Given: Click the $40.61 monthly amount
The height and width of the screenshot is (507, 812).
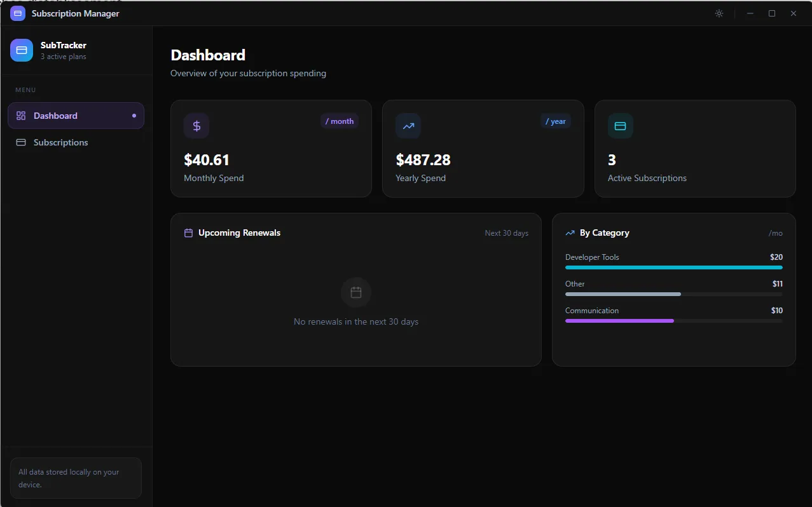Looking at the screenshot, I should [207, 160].
